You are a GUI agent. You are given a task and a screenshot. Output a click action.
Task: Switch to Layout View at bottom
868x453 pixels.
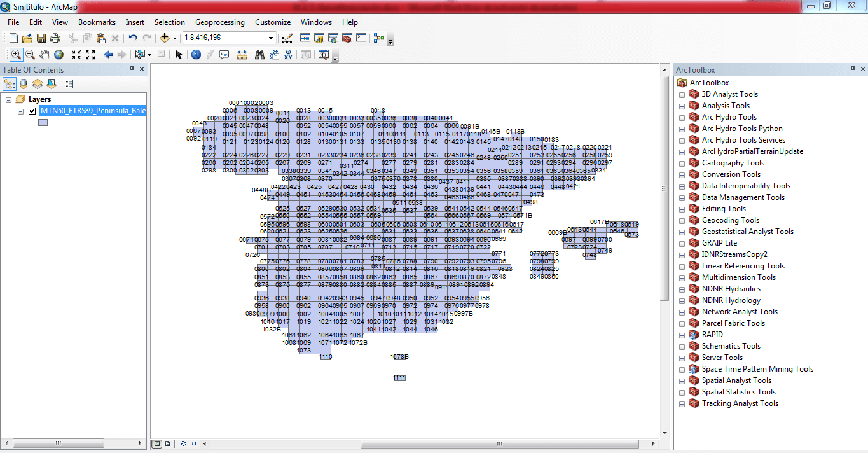[167, 443]
